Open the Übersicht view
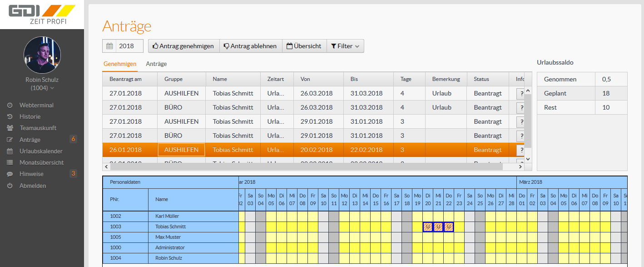The width and height of the screenshot is (644, 267). (304, 46)
